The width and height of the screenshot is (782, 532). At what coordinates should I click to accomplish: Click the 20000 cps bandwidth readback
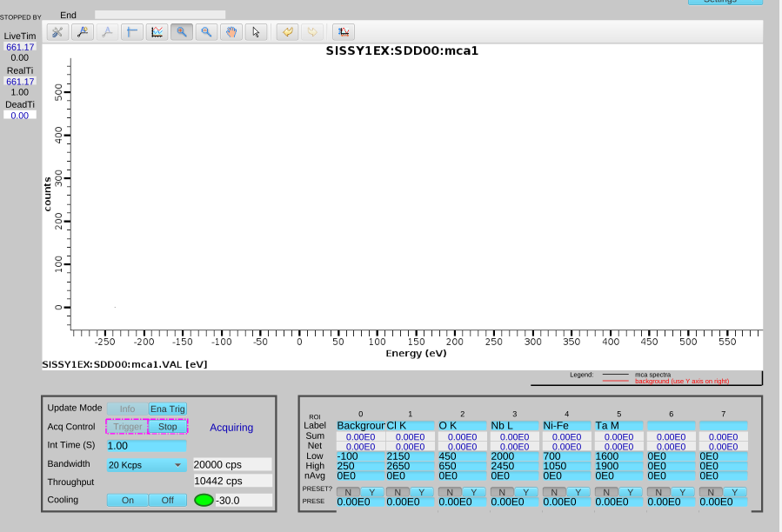pos(233,465)
